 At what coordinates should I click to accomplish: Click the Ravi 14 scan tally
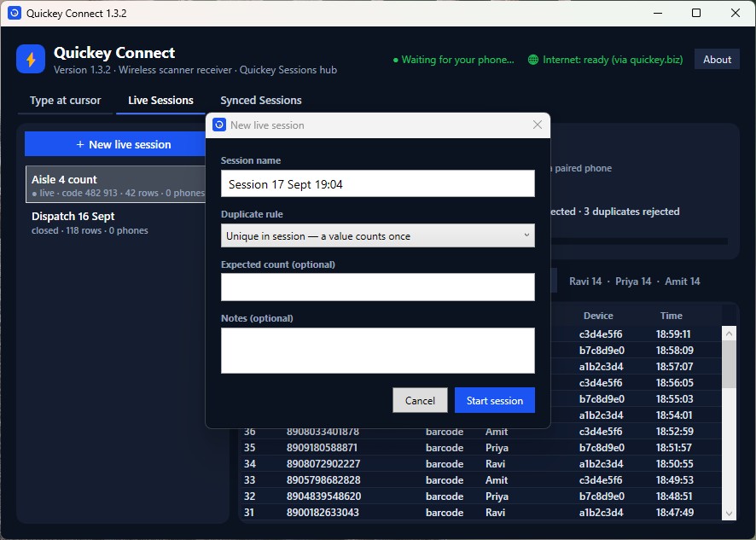[585, 281]
